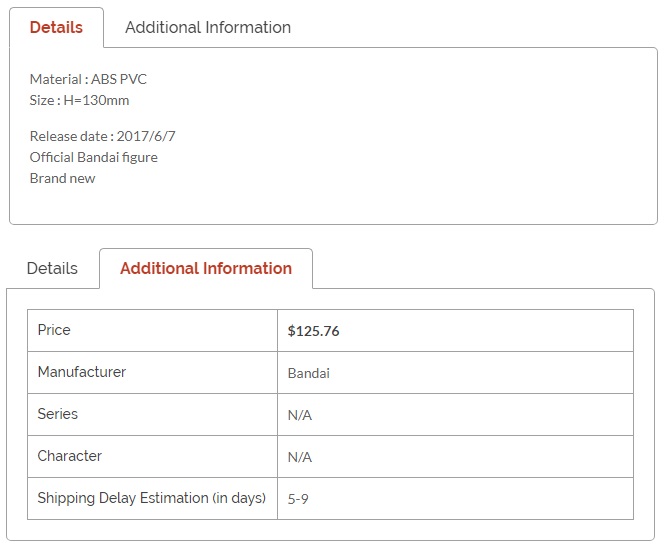The width and height of the screenshot is (668, 556).
Task: Click the Size : H=130mm line
Action: point(79,101)
